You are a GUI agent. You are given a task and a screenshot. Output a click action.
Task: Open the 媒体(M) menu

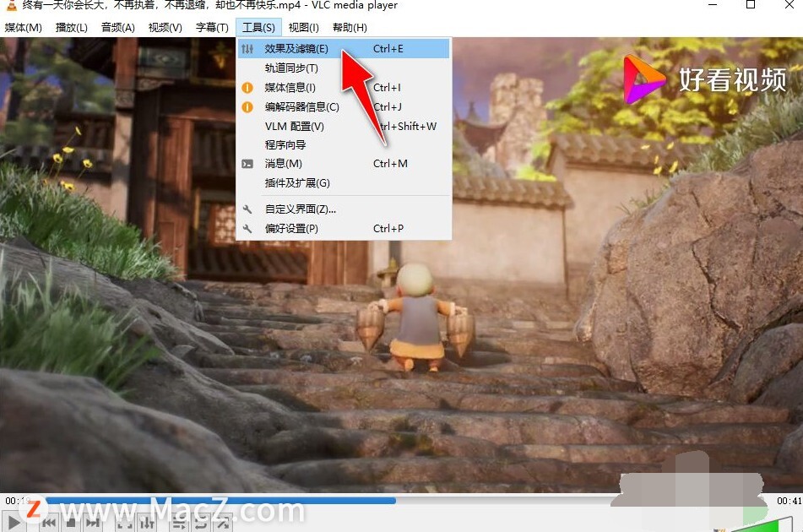pyautogui.click(x=23, y=28)
